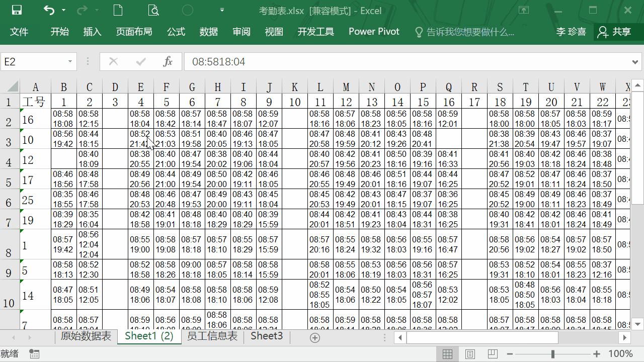Image resolution: width=644 pixels, height=362 pixels.
Task: Open the Name Box dropdown
Action: pos(70,61)
